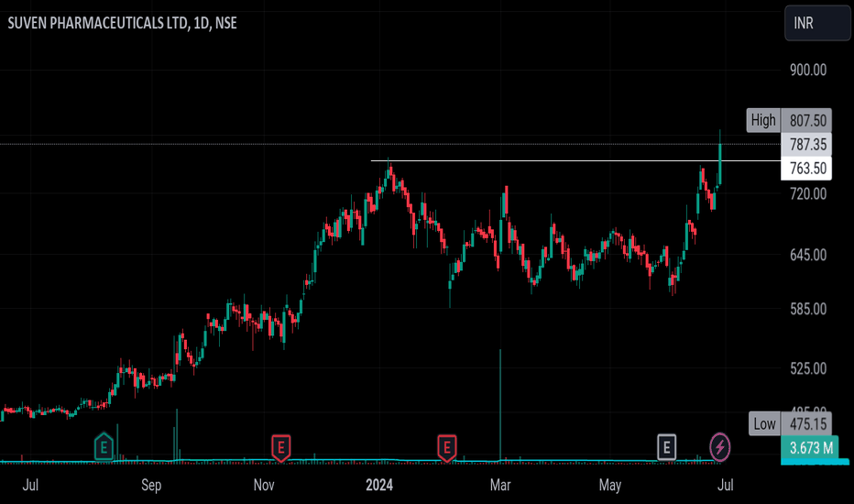Click the 720.00 price axis label
Screen dimensions: 854x504
(808, 194)
